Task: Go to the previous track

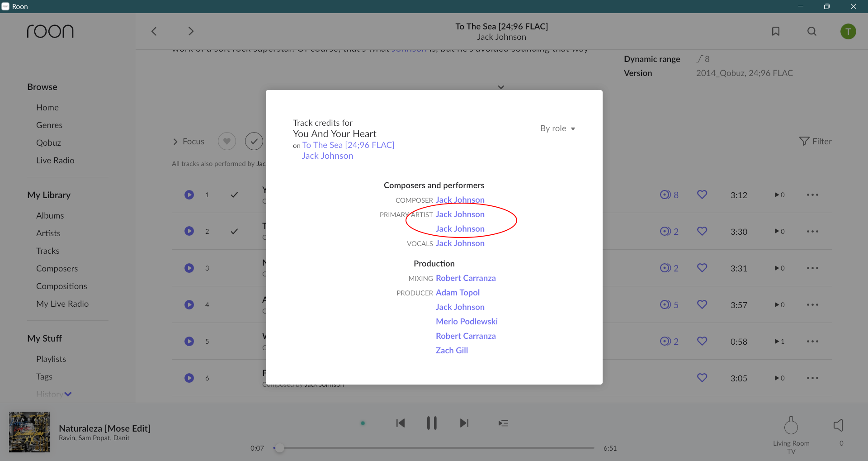Action: (401, 423)
